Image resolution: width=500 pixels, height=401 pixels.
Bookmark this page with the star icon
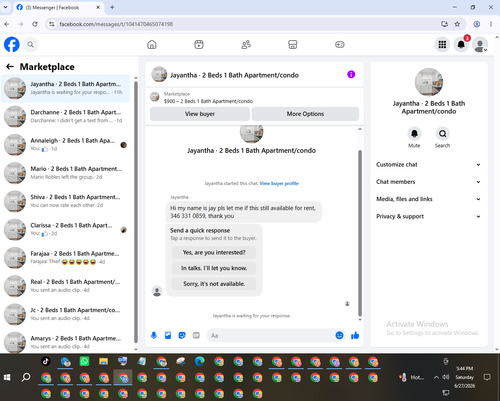(457, 24)
